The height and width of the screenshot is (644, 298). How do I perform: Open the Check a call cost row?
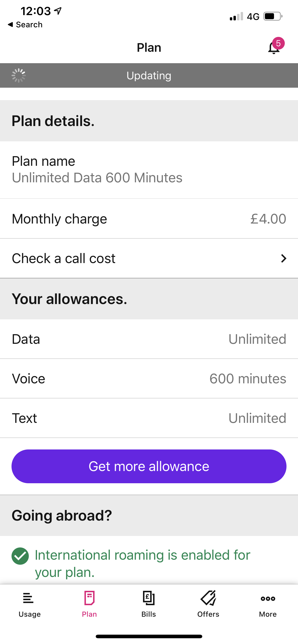(149, 258)
